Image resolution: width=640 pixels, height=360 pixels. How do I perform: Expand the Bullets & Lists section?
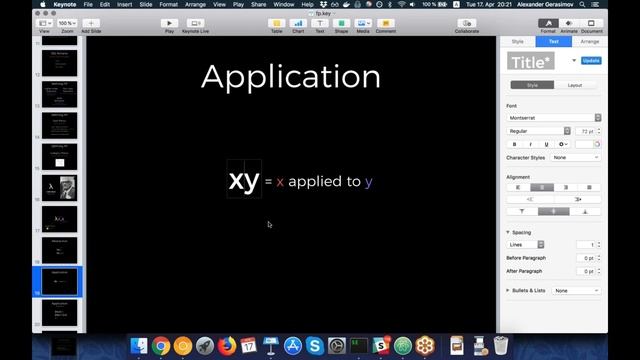[508, 290]
